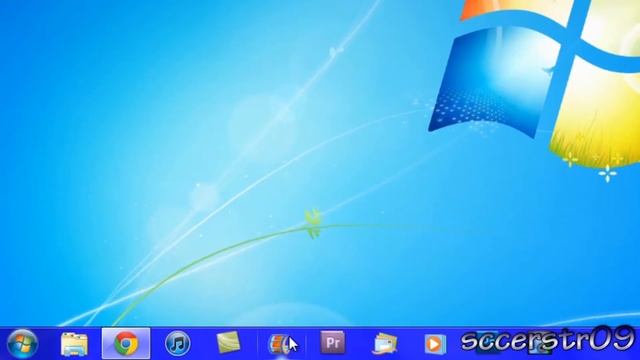Launch Windows Live Movie Maker filmstrip icon
The width and height of the screenshot is (640, 360).
coord(280,344)
